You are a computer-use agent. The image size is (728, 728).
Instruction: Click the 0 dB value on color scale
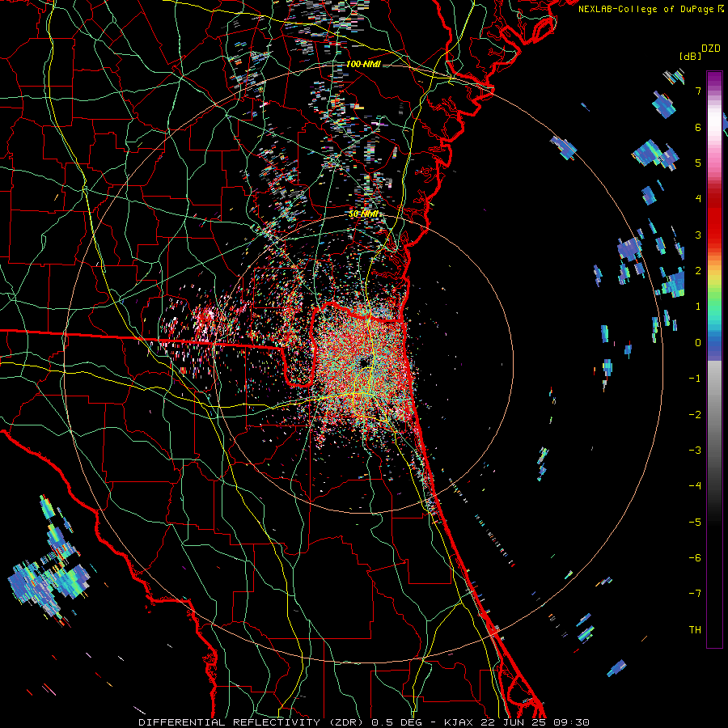(x=698, y=343)
